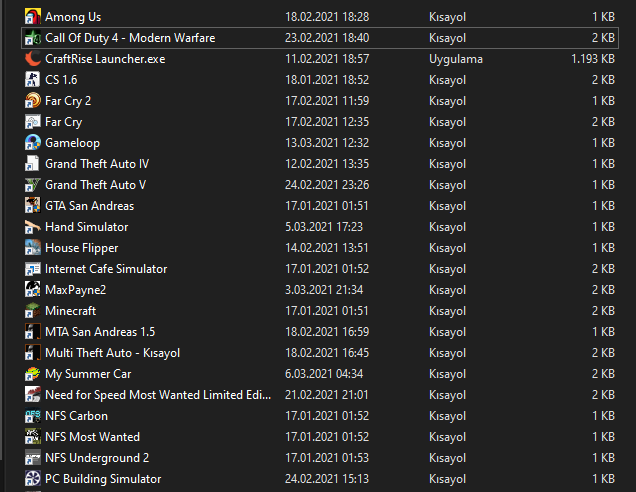Click the 'CraftRise Launcher.exe' file name
The image size is (636, 492).
pos(105,59)
